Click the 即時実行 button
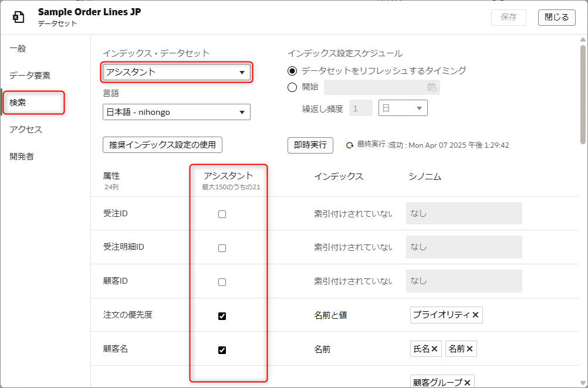This screenshot has height=388, width=588. (x=310, y=145)
